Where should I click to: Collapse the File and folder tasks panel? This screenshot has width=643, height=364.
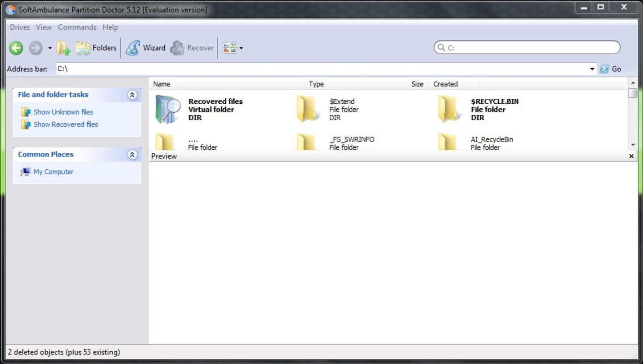132,95
